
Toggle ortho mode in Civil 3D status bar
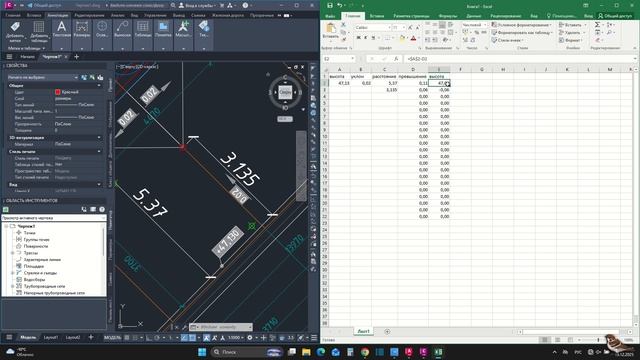pyautogui.click(x=149, y=338)
